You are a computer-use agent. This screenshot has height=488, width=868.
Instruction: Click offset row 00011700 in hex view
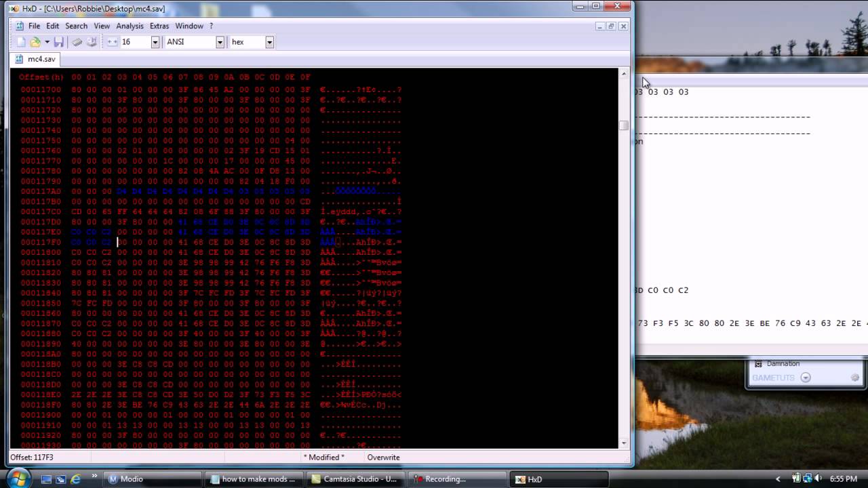coord(210,89)
